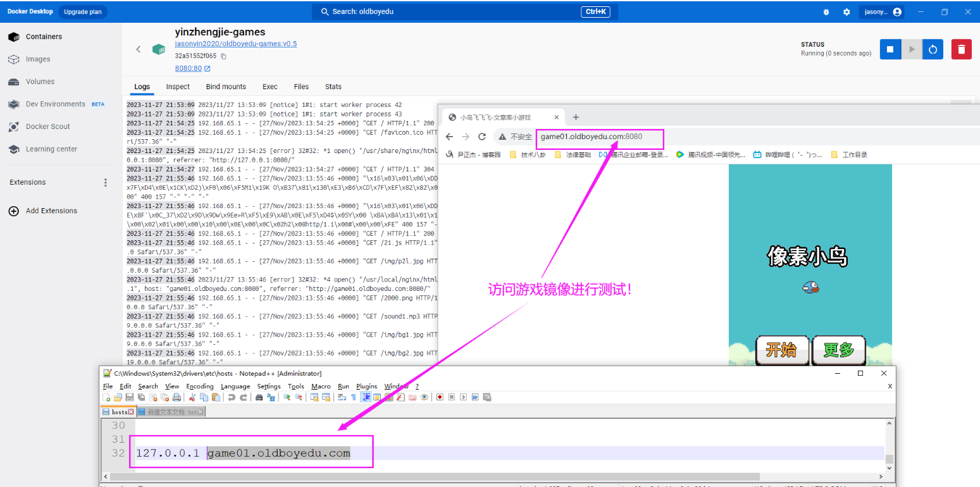Switch to the Stats tab
The width and height of the screenshot is (980, 487).
tap(333, 87)
